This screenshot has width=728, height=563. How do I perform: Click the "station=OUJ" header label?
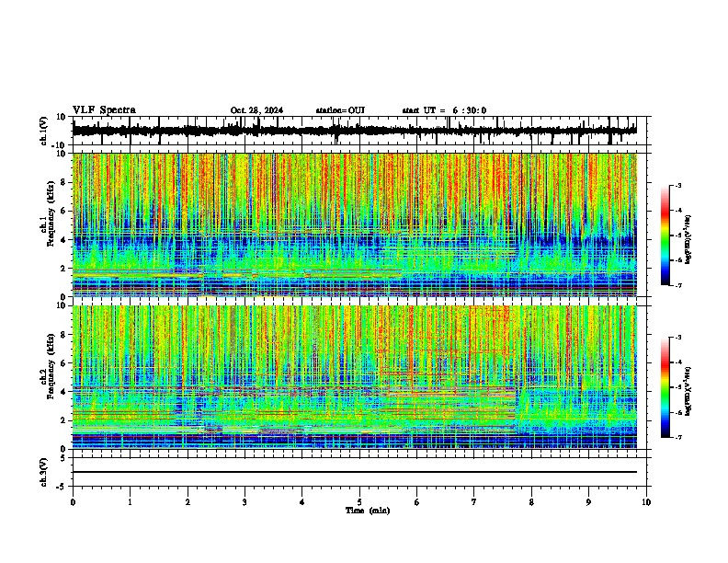[x=340, y=110]
